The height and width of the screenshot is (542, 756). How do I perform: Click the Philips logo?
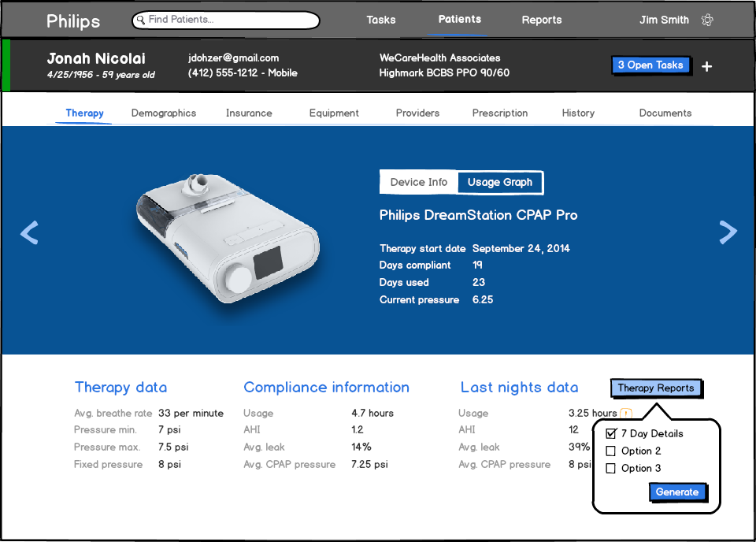73,20
